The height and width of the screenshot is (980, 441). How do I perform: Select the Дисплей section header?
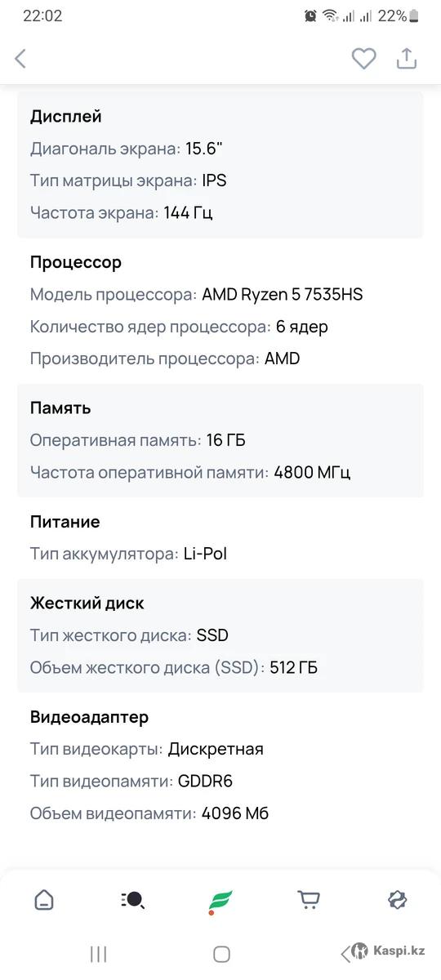66,116
